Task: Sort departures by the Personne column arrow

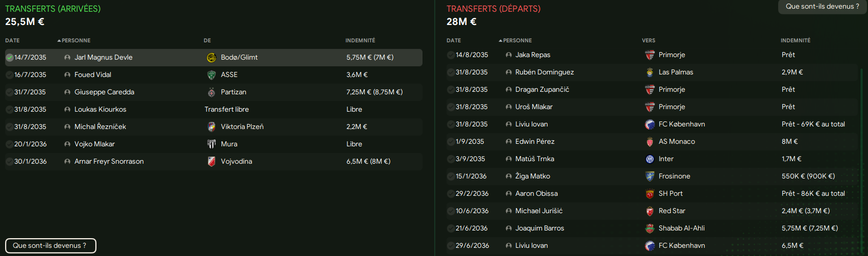Action: pyautogui.click(x=501, y=40)
